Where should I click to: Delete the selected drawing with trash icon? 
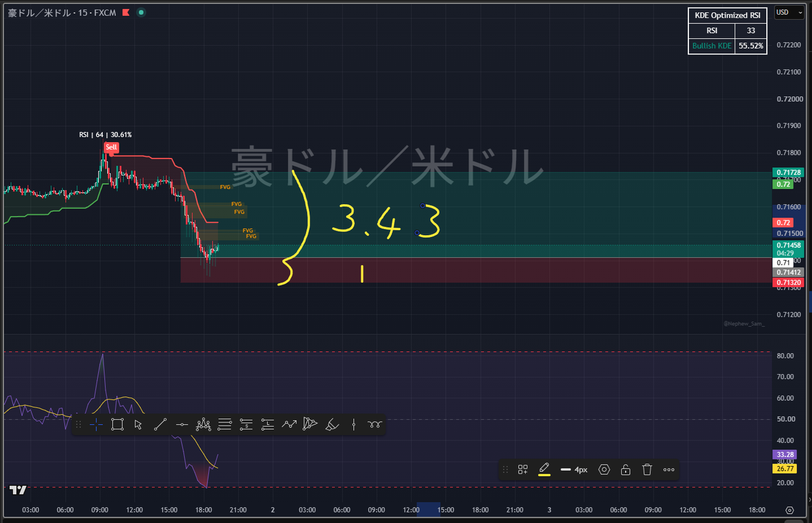[647, 470]
